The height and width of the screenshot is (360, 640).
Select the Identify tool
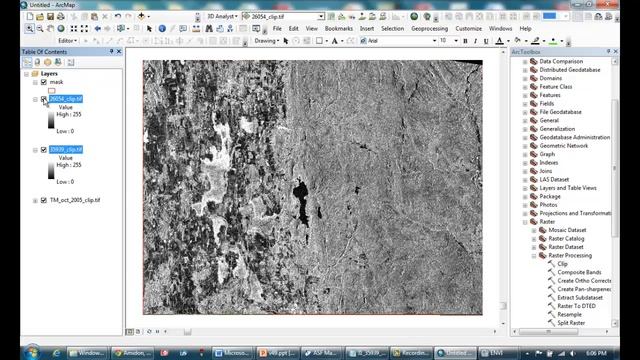(162, 29)
